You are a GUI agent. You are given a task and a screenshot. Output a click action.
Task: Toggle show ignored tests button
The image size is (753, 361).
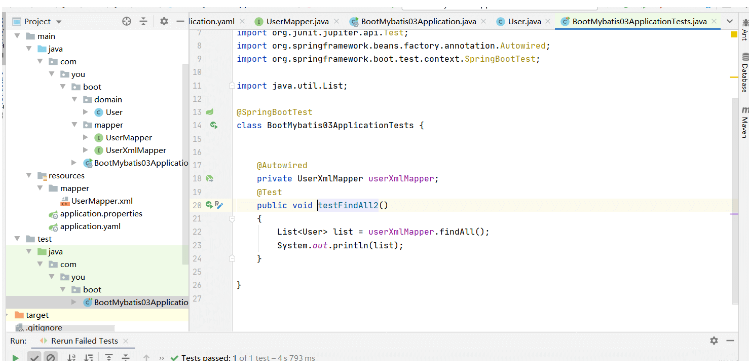[50, 358]
